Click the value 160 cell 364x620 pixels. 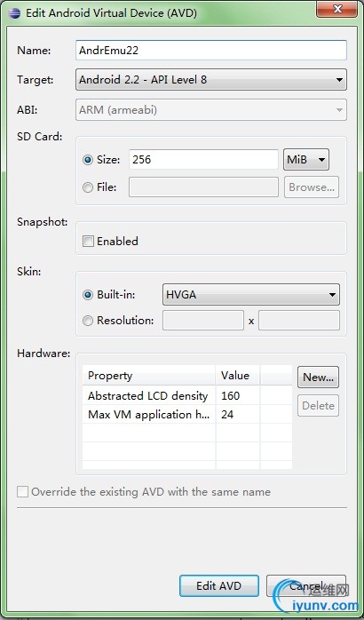pos(238,396)
